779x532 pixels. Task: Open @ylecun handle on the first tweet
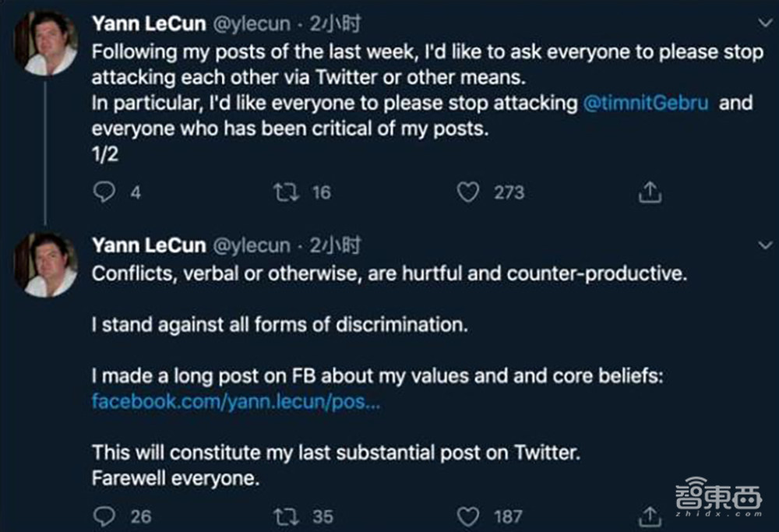251,24
